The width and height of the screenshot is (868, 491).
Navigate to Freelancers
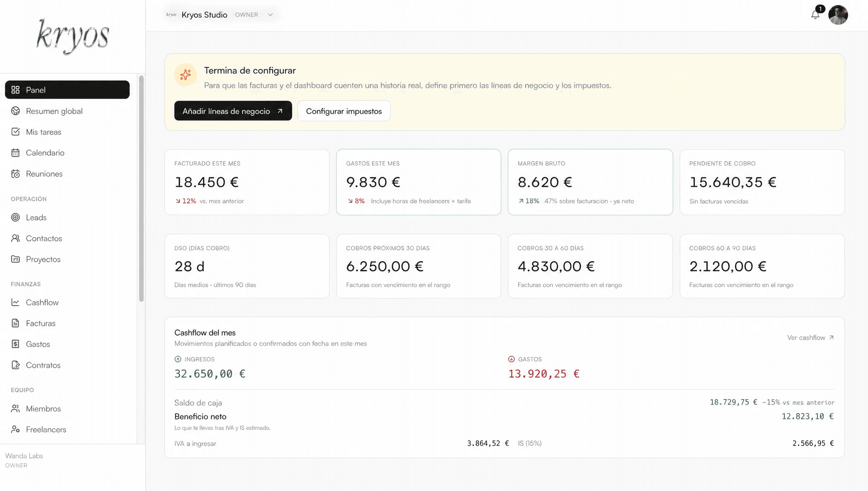[x=67, y=430]
